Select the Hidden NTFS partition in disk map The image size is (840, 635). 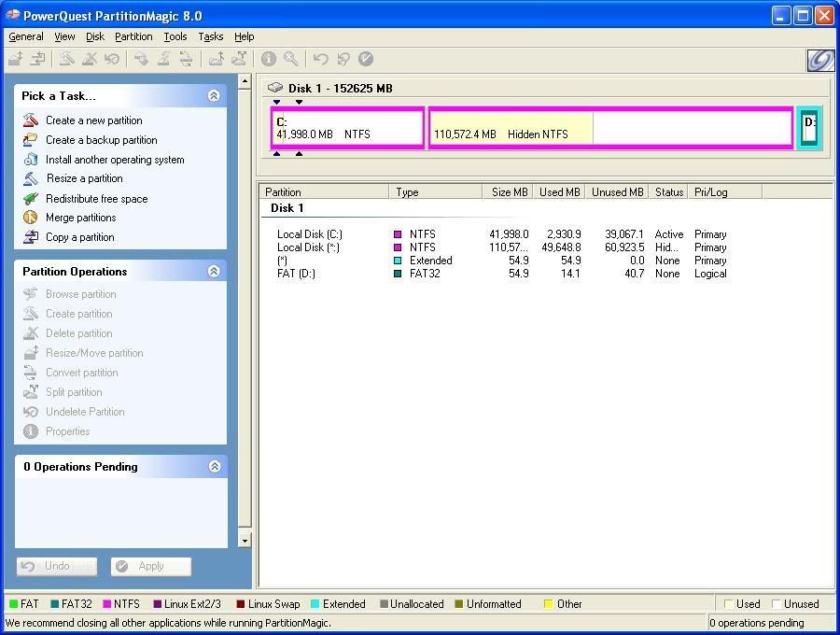(x=610, y=128)
